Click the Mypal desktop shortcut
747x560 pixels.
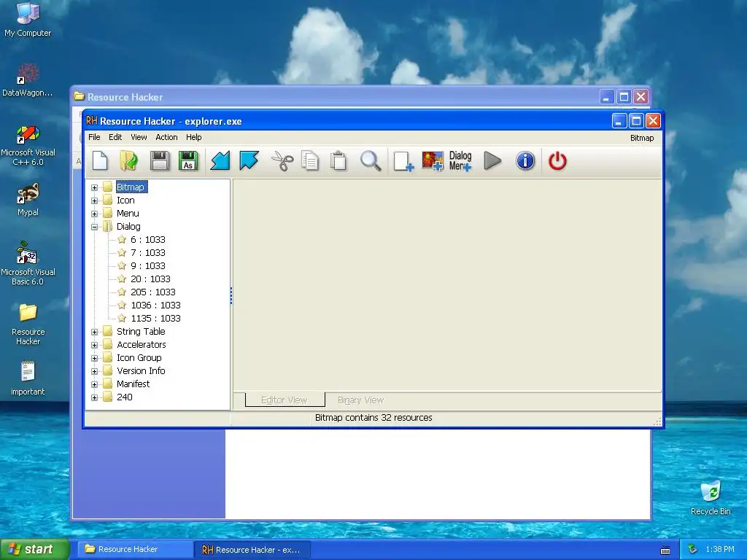tap(28, 200)
